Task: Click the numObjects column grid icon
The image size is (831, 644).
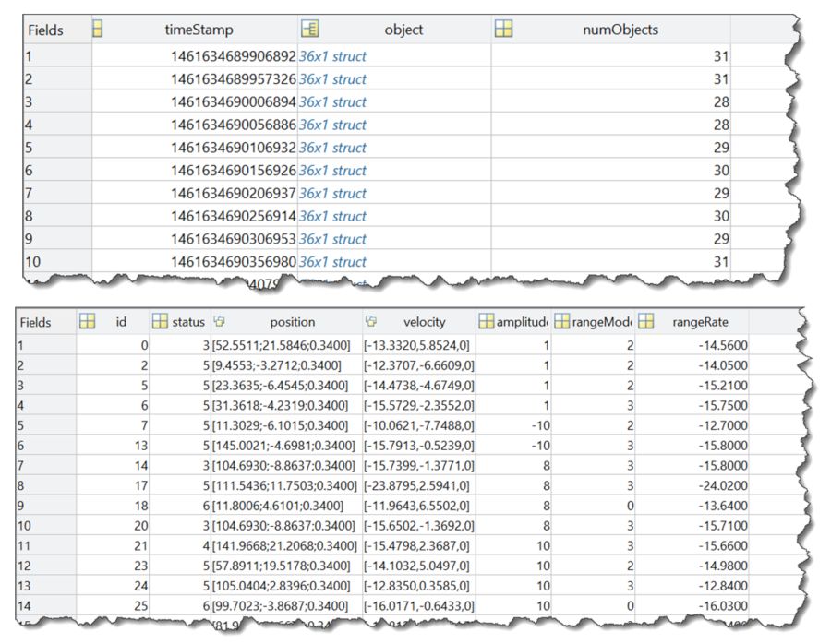Action: click(503, 29)
